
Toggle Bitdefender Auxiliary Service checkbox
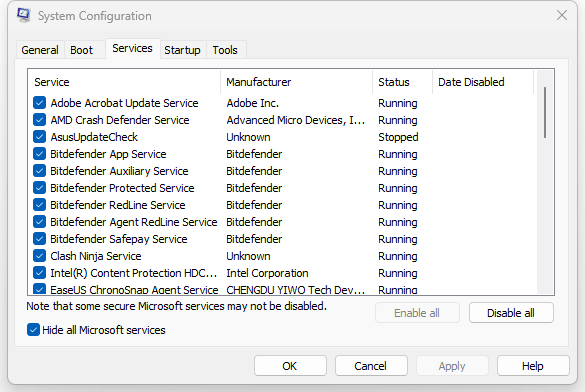[40, 171]
